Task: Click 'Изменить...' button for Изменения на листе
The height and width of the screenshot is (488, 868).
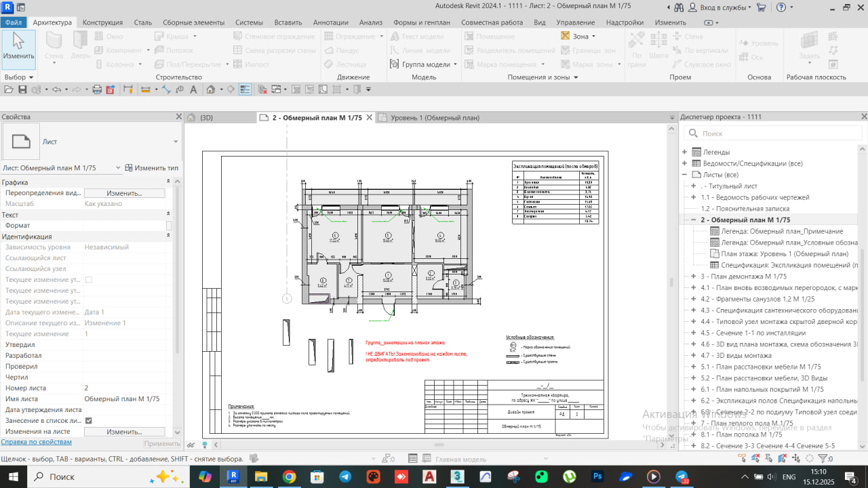Action: pyautogui.click(x=124, y=432)
